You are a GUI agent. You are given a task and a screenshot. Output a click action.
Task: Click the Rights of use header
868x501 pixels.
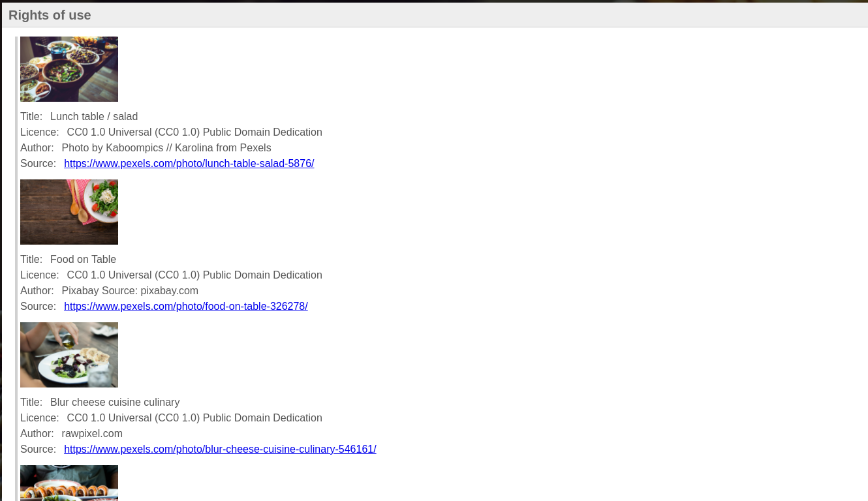[50, 15]
